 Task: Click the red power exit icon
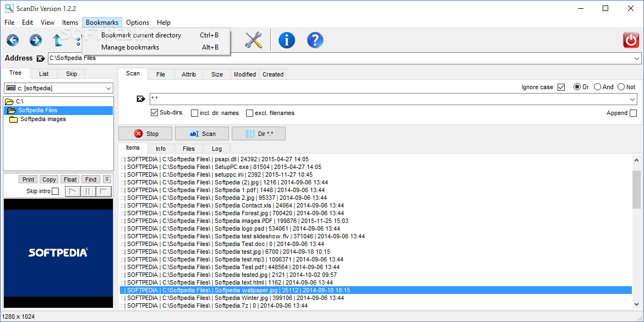tap(631, 40)
